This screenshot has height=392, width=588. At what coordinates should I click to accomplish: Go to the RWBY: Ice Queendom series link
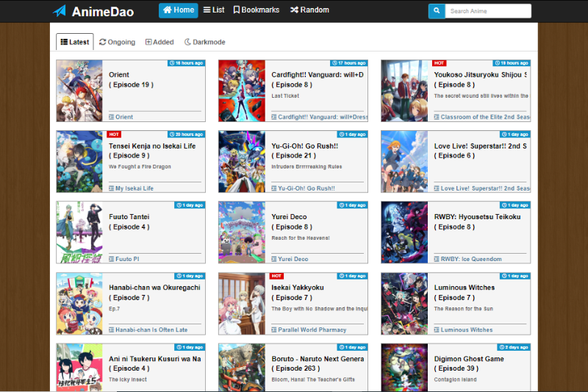pos(467,259)
